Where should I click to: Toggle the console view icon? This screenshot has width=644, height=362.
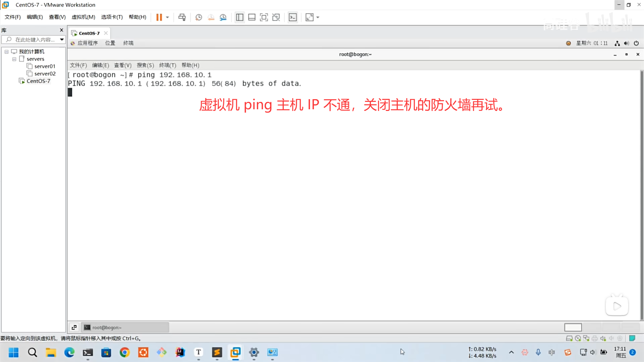click(293, 17)
